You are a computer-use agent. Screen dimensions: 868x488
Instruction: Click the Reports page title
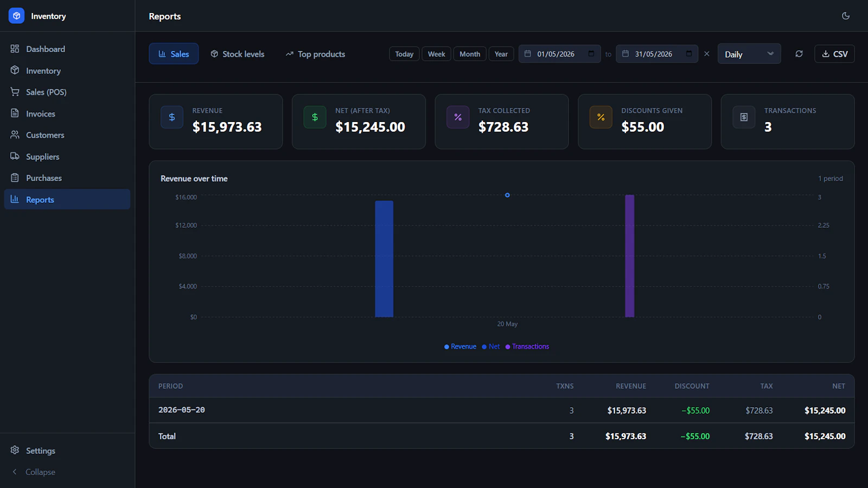coord(165,16)
